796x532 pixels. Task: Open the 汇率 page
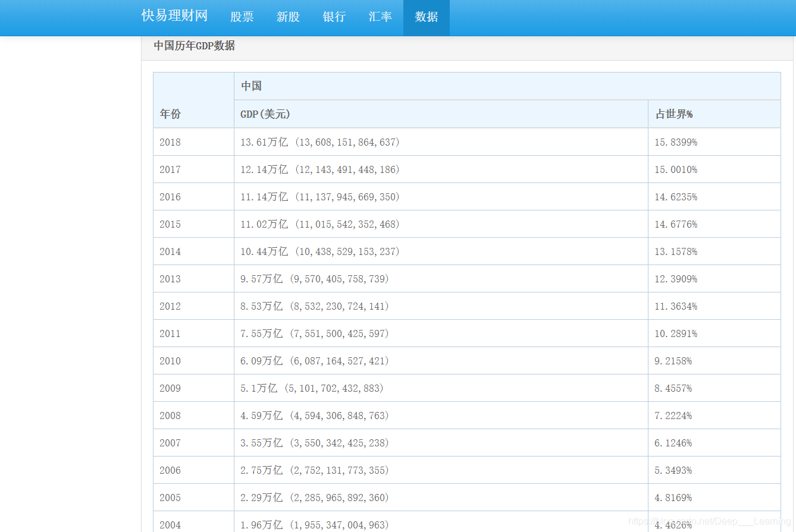(x=380, y=17)
